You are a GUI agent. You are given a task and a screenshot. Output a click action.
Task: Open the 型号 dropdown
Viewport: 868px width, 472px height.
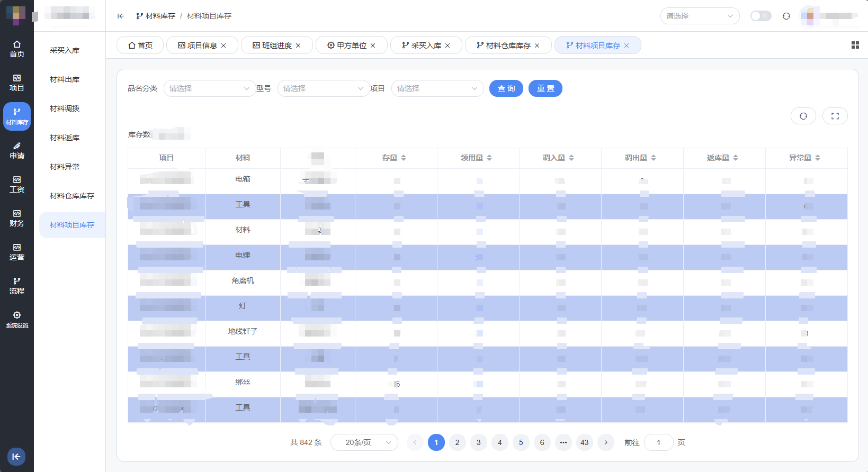[324, 88]
